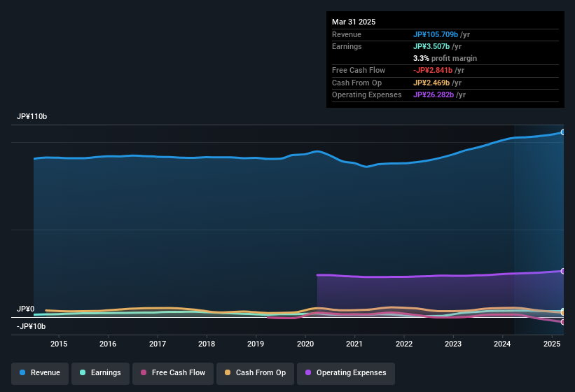Click the Earnings row label in tooltip
The height and width of the screenshot is (392, 575).
coord(347,46)
